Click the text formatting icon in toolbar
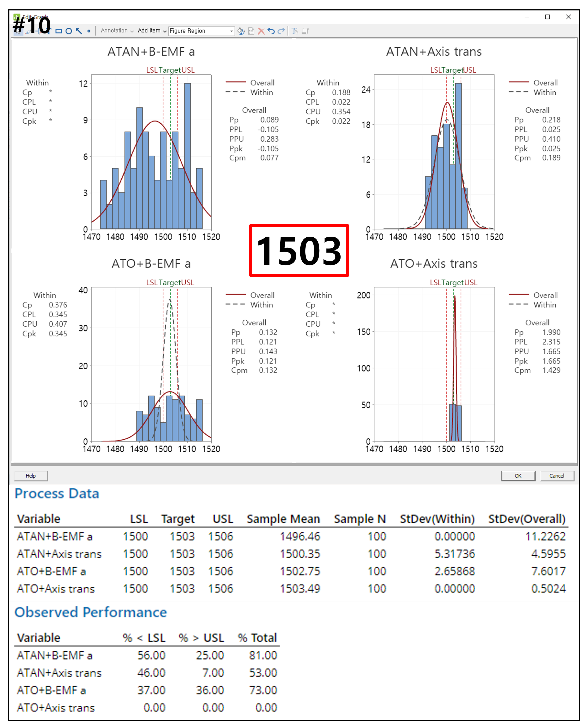 tap(295, 31)
